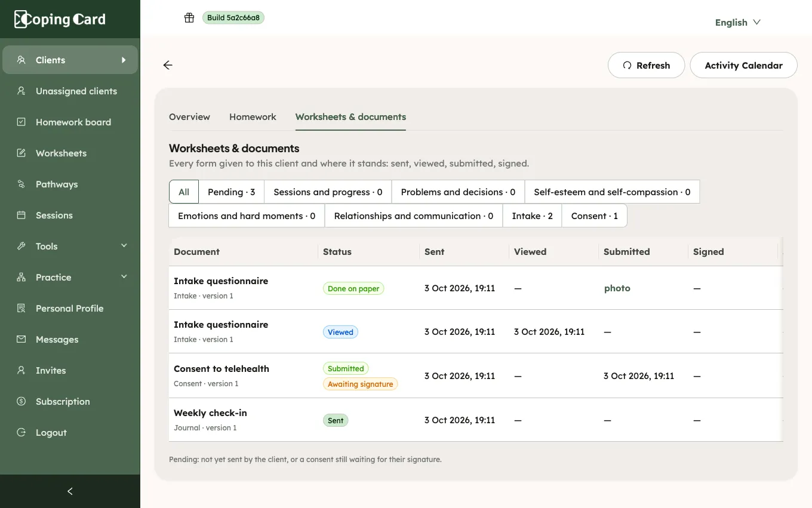Click the Refresh button
812x508 pixels.
(646, 65)
